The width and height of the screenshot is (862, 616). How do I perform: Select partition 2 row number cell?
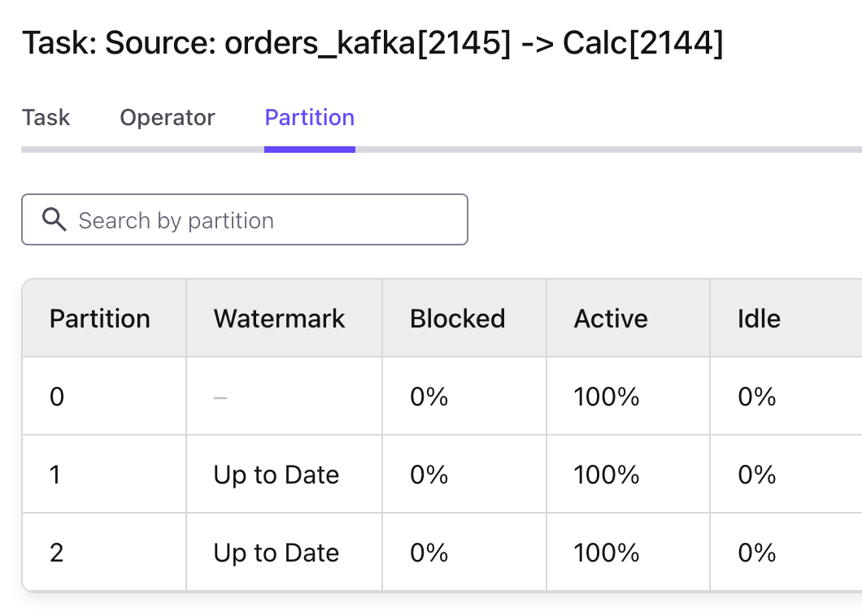[x=57, y=553]
